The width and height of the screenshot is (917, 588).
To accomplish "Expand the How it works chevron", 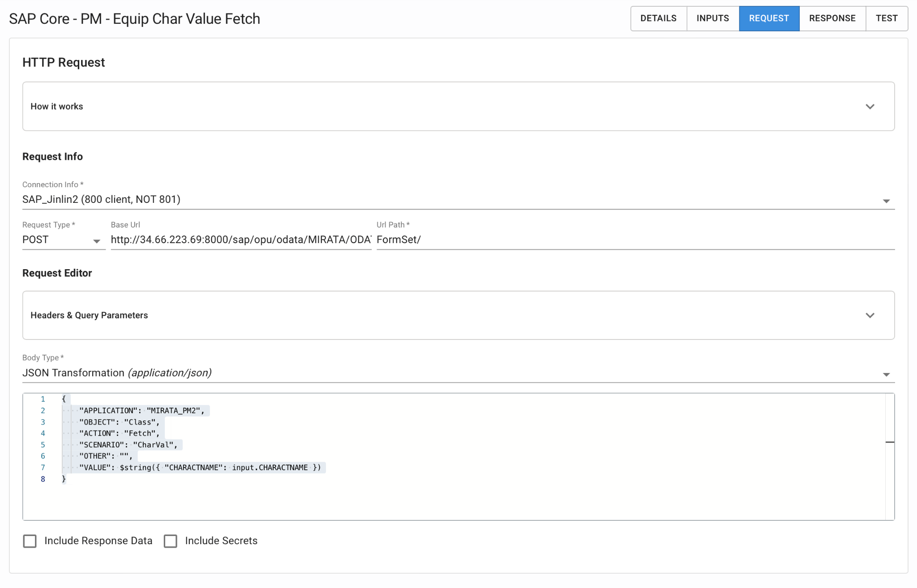I will (870, 107).
